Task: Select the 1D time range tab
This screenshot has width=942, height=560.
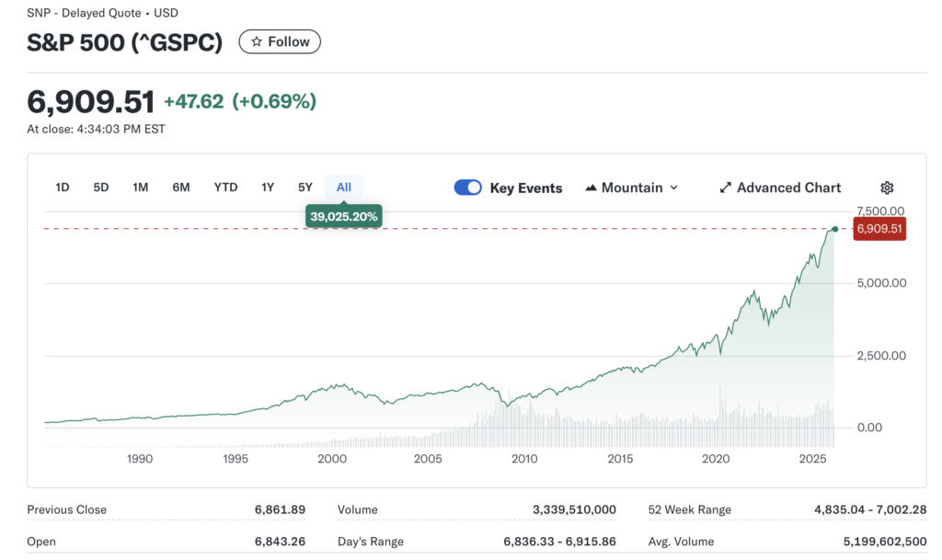Action: [63, 188]
